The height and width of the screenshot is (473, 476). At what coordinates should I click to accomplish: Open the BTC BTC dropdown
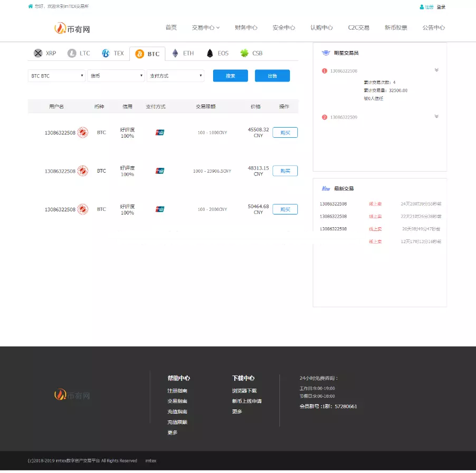[57, 76]
